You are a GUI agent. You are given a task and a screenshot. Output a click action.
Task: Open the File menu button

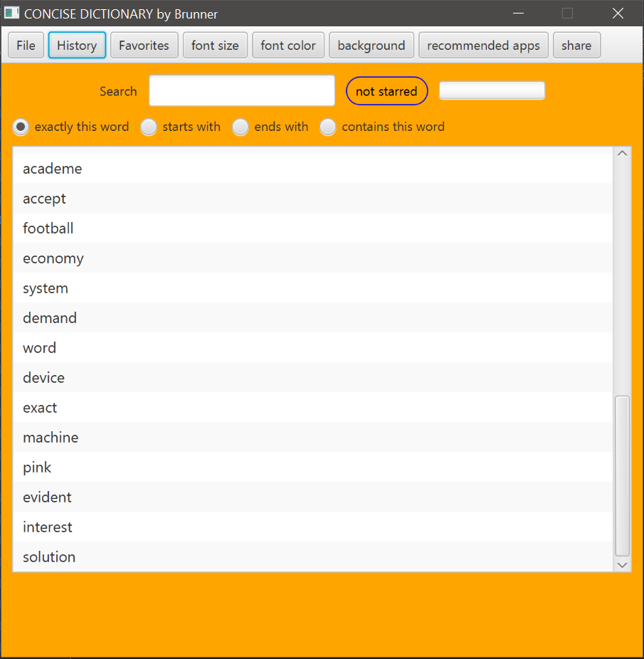click(26, 45)
